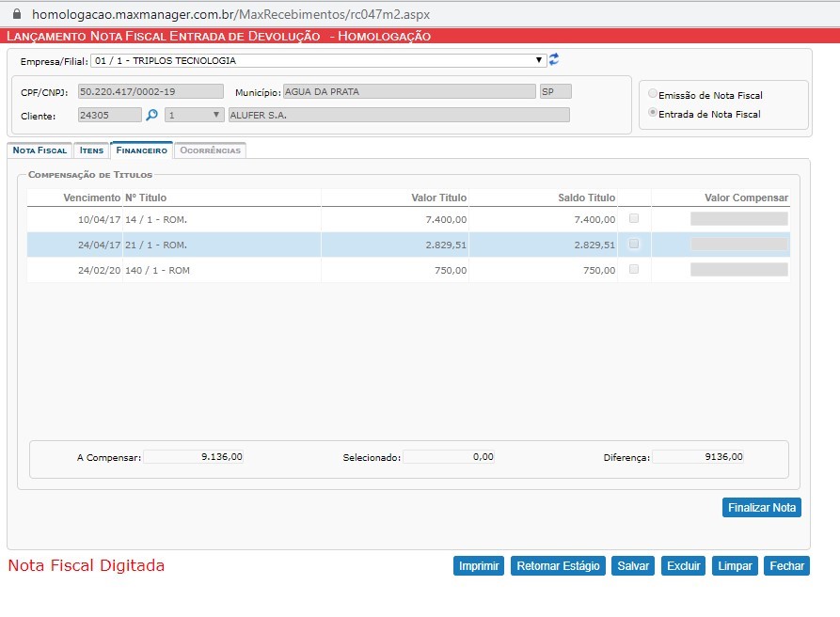This screenshot has height=617, width=840.
Task: Tick the checkbox for title 140 / 1 - ROM
Action: pos(634,269)
